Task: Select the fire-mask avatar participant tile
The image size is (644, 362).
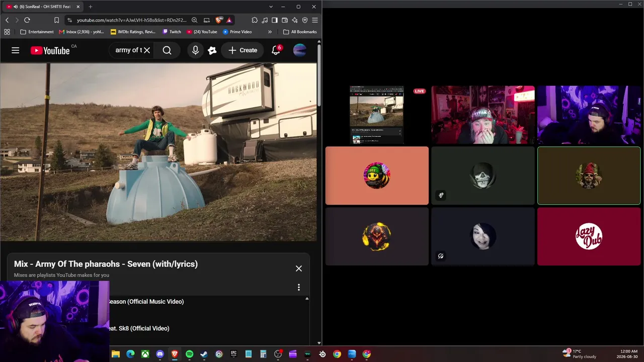Action: tap(377, 237)
